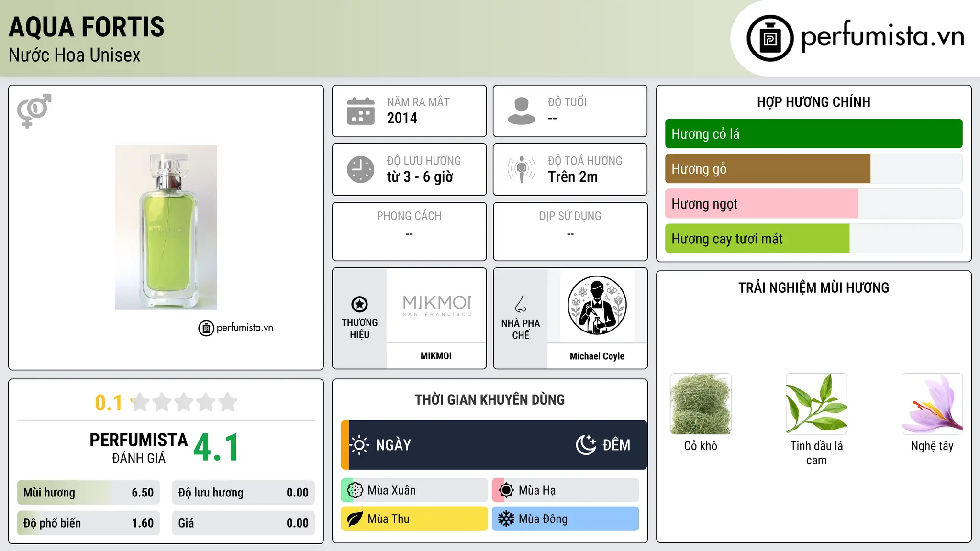Click the clock icon beside Độ lưu hương
The height and width of the screenshot is (551, 980).
[x=361, y=169]
